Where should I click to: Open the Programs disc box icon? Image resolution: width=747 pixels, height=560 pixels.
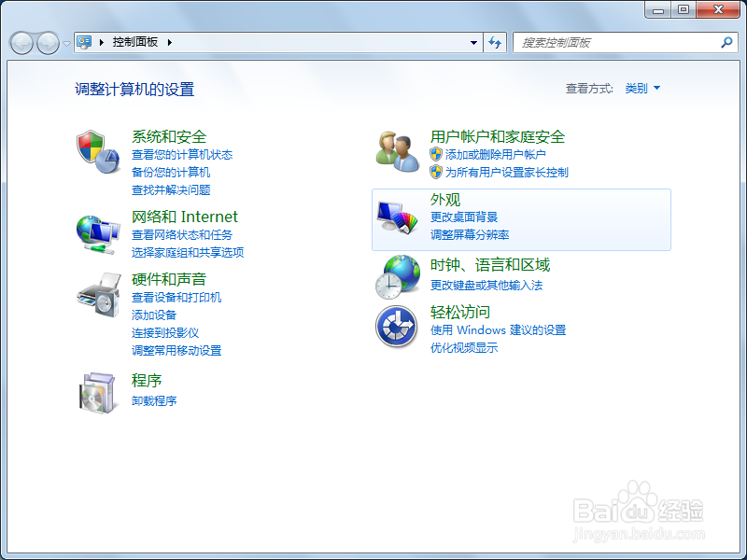pyautogui.click(x=97, y=393)
